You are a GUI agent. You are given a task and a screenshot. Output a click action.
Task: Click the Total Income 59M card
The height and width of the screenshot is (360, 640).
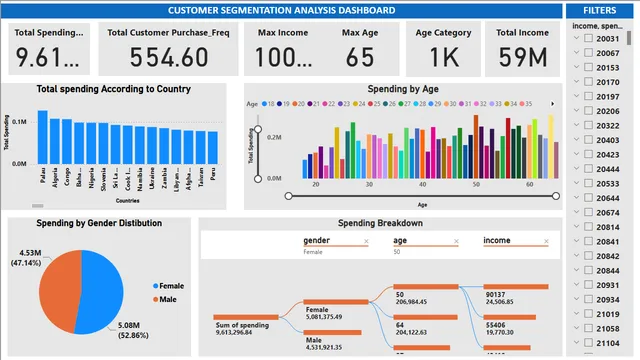click(x=522, y=49)
